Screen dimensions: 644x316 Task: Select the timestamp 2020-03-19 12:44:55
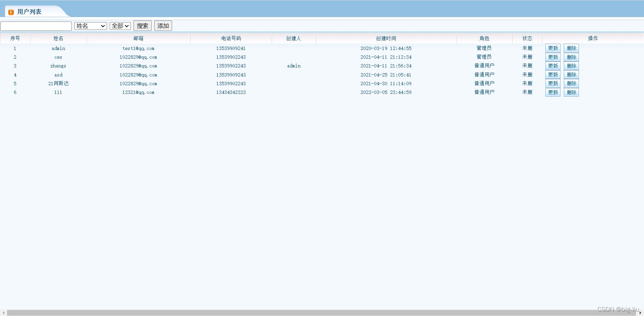386,48
